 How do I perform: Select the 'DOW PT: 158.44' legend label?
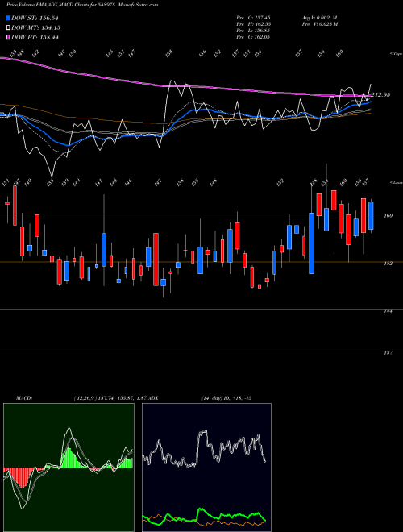coord(35,37)
